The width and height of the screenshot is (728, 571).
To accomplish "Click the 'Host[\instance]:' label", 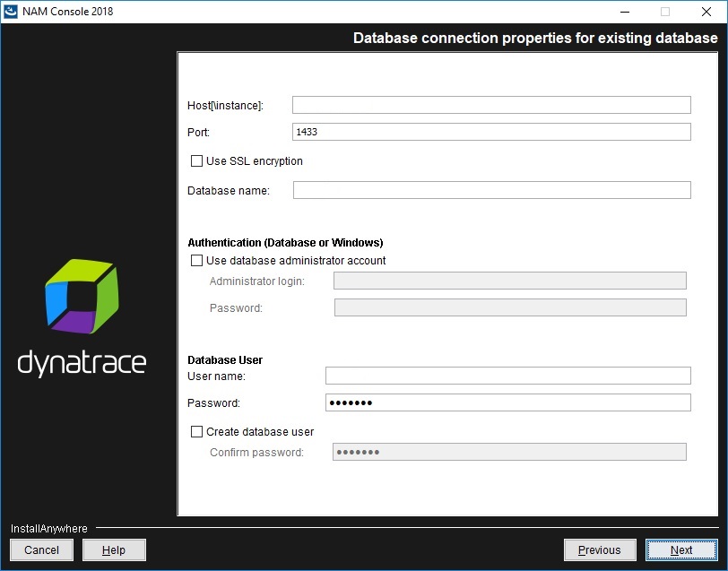I will 225,106.
